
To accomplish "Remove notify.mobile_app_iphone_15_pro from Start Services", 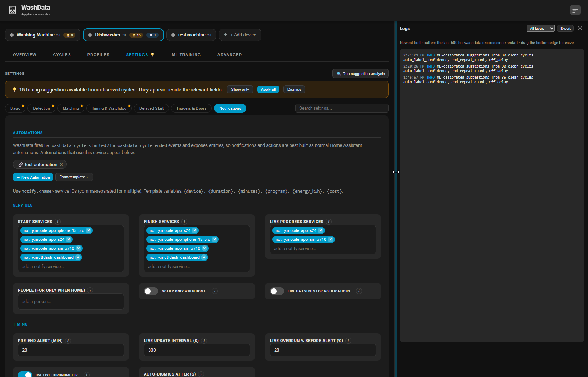I will [x=89, y=230].
